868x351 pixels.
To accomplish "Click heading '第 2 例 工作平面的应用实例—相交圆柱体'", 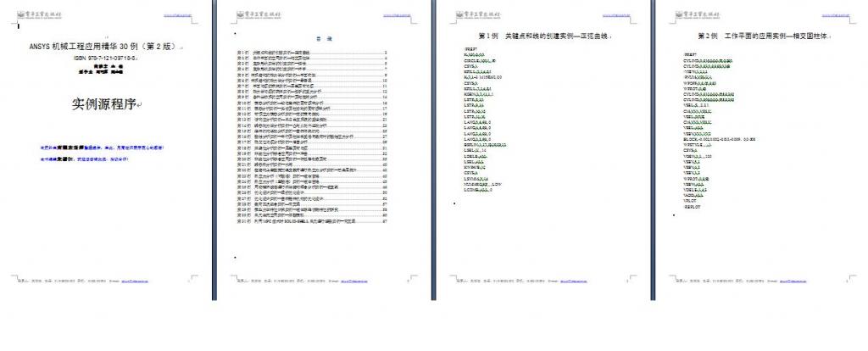I will pos(764,36).
